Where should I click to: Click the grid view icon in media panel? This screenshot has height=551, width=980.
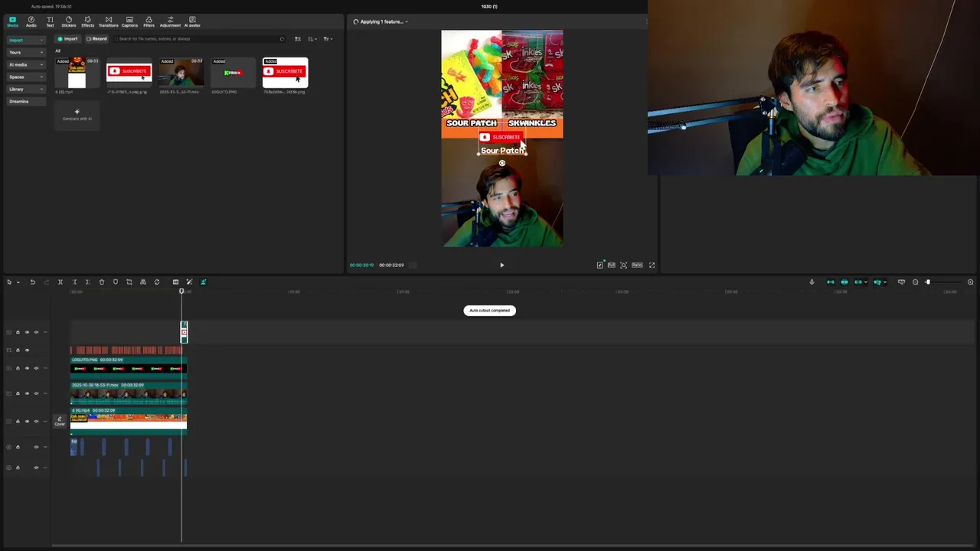pyautogui.click(x=298, y=39)
